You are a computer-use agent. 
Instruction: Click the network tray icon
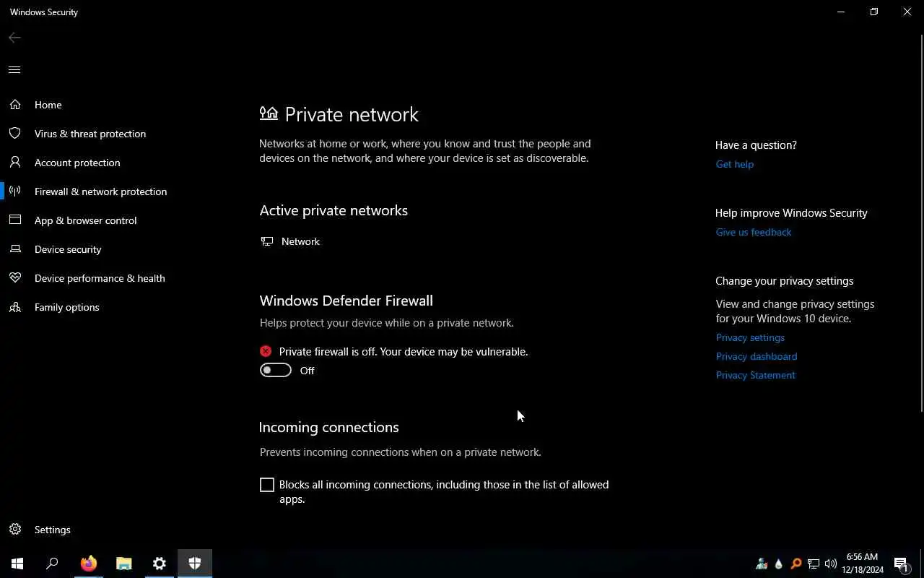click(x=814, y=564)
